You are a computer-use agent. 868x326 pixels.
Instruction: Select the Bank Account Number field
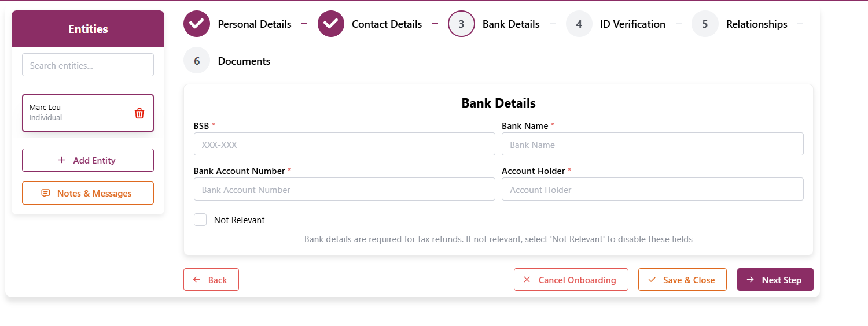coord(344,189)
